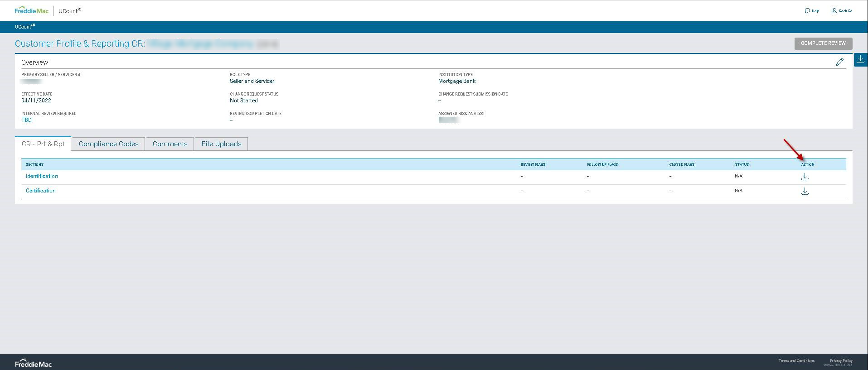The image size is (868, 370).
Task: Click the Closed Flags column header
Action: pos(682,164)
